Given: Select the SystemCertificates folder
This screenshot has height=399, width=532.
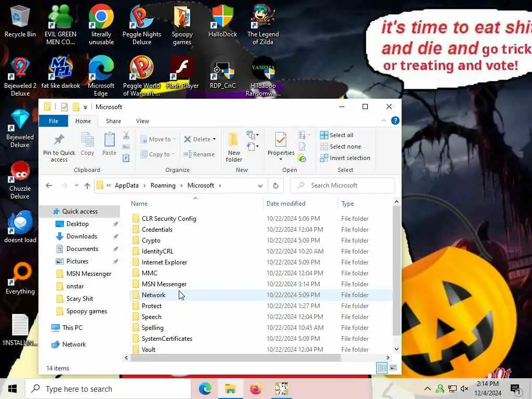Looking at the screenshot, I should coord(261,339).
